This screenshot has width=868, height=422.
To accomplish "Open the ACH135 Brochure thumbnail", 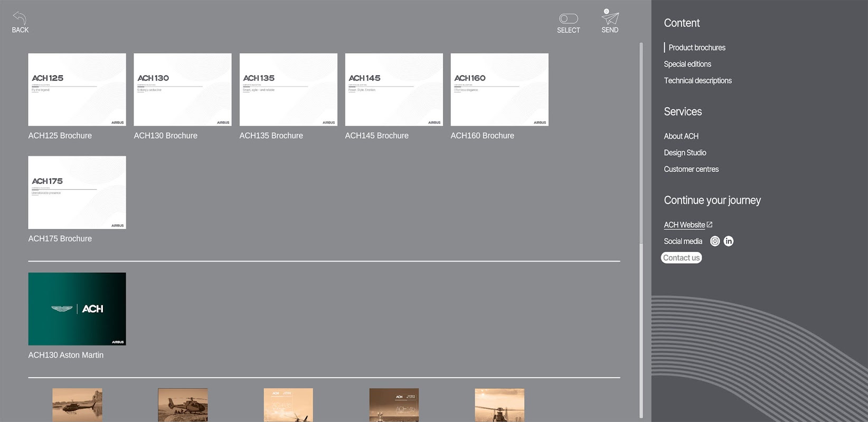I will 288,90.
